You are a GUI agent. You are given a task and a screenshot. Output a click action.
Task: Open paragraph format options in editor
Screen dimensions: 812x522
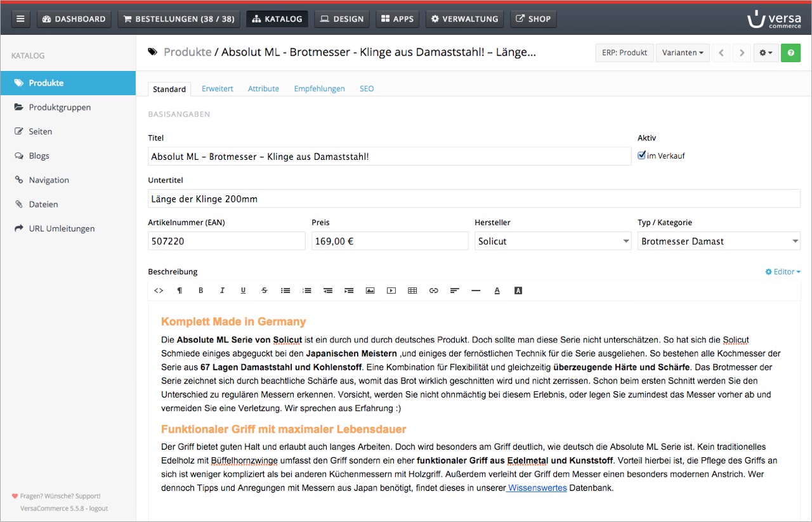click(180, 290)
